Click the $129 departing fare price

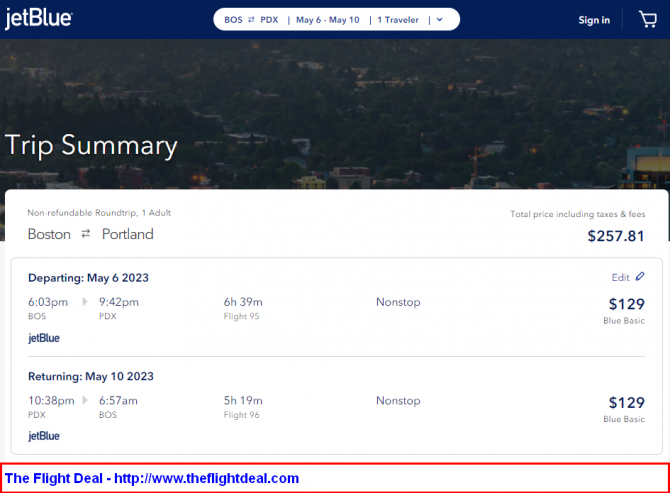coord(626,304)
